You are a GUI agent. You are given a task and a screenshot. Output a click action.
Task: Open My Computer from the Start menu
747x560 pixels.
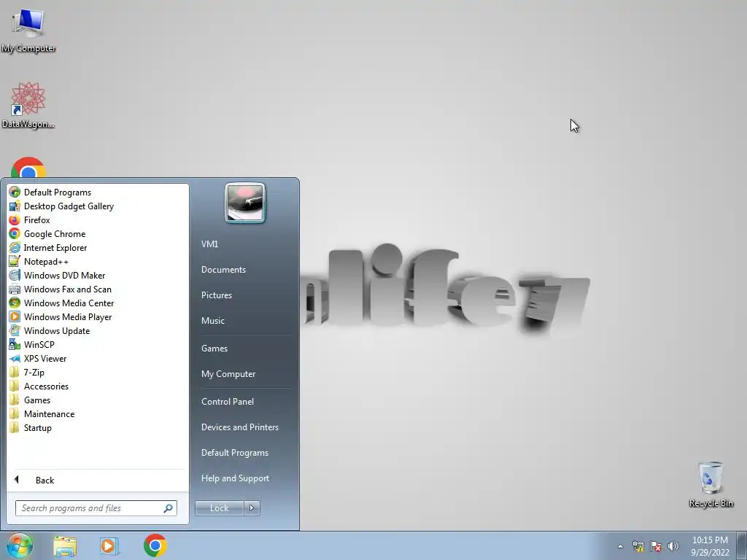tap(228, 374)
